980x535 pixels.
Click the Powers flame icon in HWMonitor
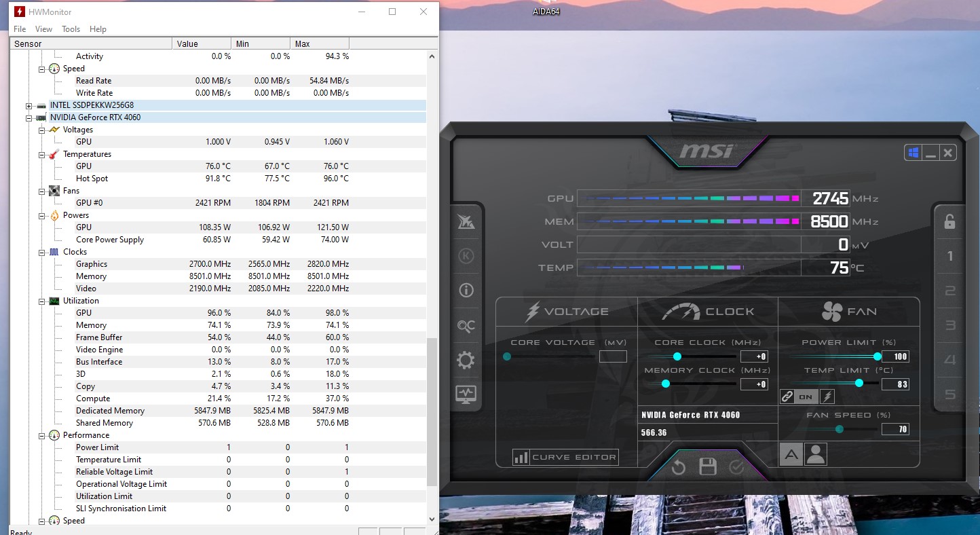(54, 215)
